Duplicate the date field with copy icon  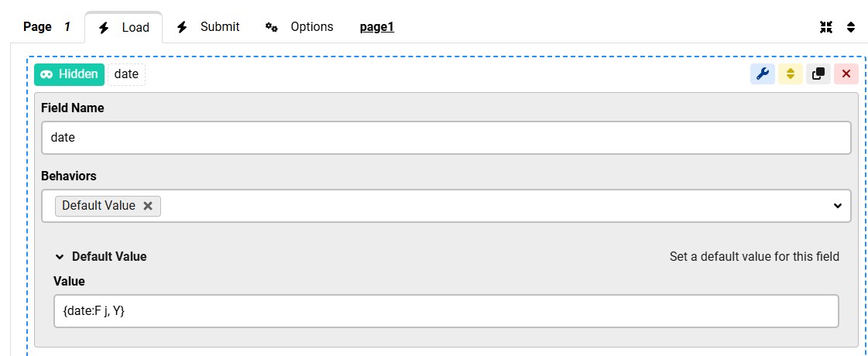(x=818, y=74)
